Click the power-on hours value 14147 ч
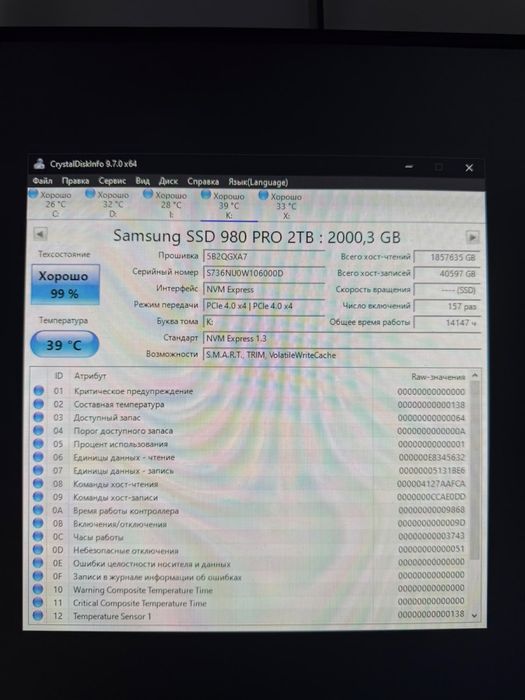Viewport: 525px width, 700px height. (x=447, y=322)
